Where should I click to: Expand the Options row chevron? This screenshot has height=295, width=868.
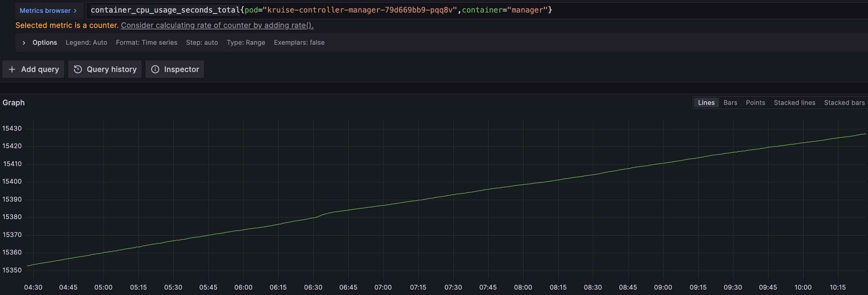pos(24,43)
